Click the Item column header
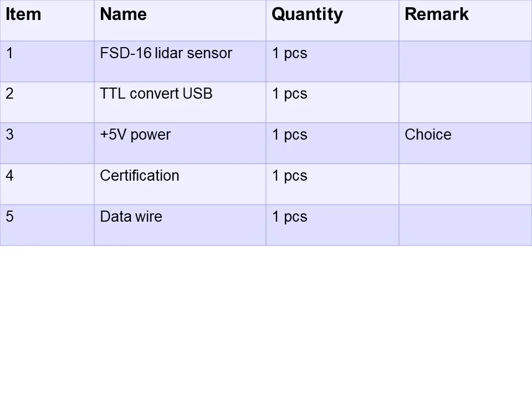532x399 pixels. point(47,21)
